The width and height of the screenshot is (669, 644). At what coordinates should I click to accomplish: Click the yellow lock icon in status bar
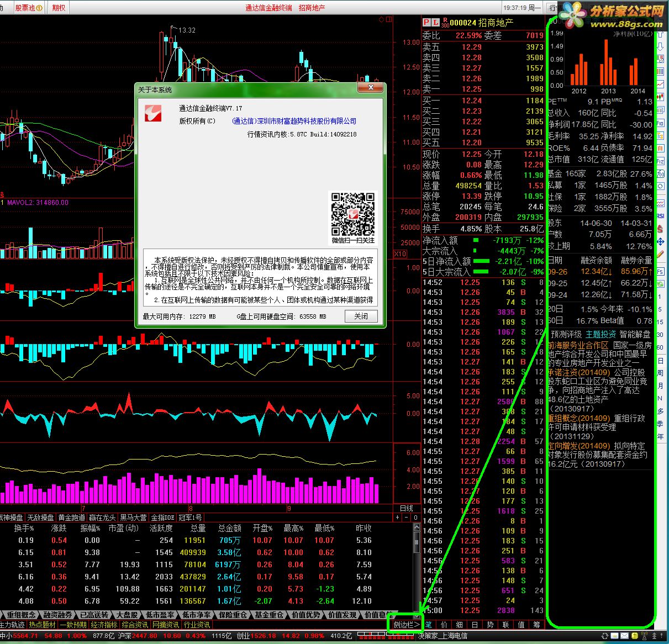point(635,636)
